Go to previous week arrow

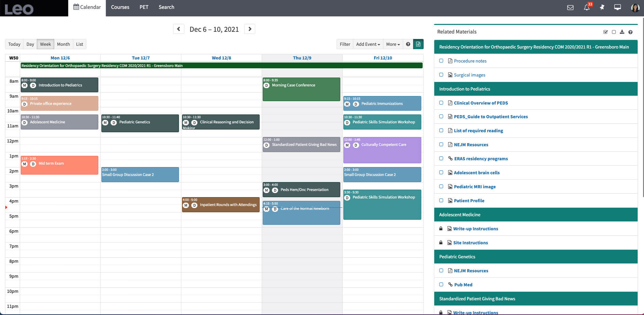[179, 29]
